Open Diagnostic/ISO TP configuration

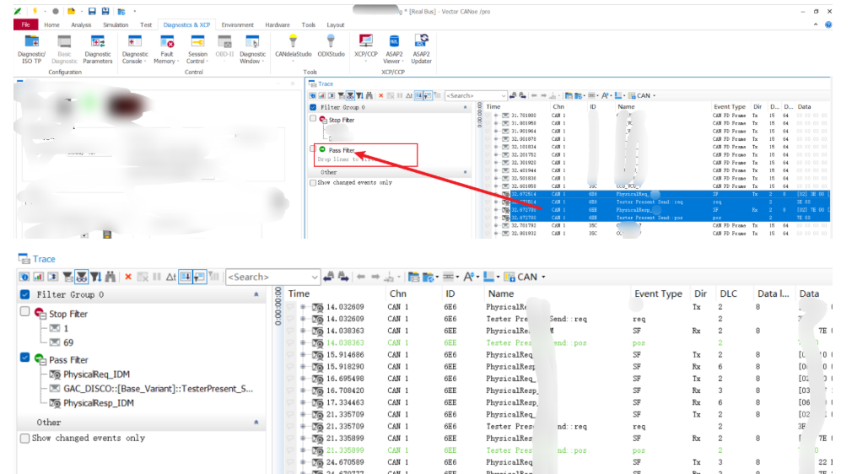(x=31, y=49)
